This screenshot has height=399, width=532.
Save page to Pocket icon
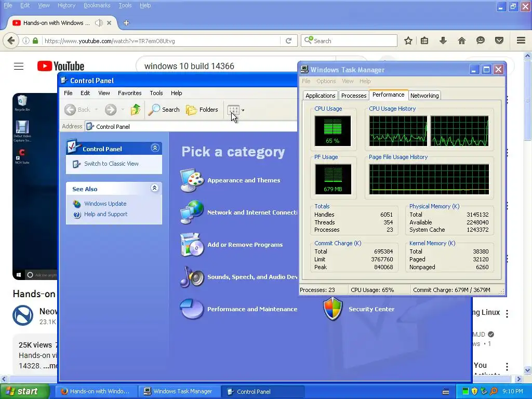(x=499, y=41)
